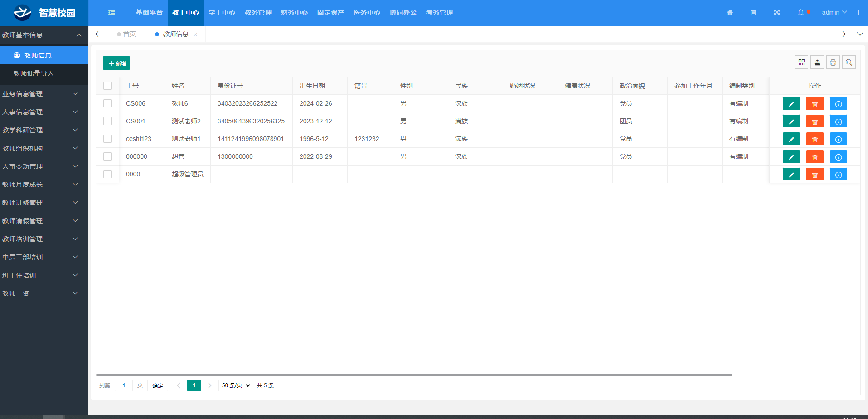Open the notification bell icon

click(x=801, y=12)
